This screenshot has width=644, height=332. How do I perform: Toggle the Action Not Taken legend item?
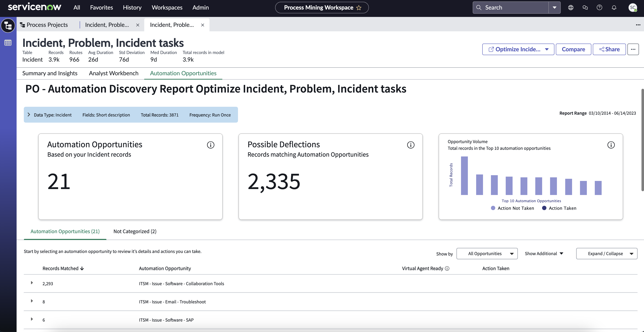click(513, 208)
